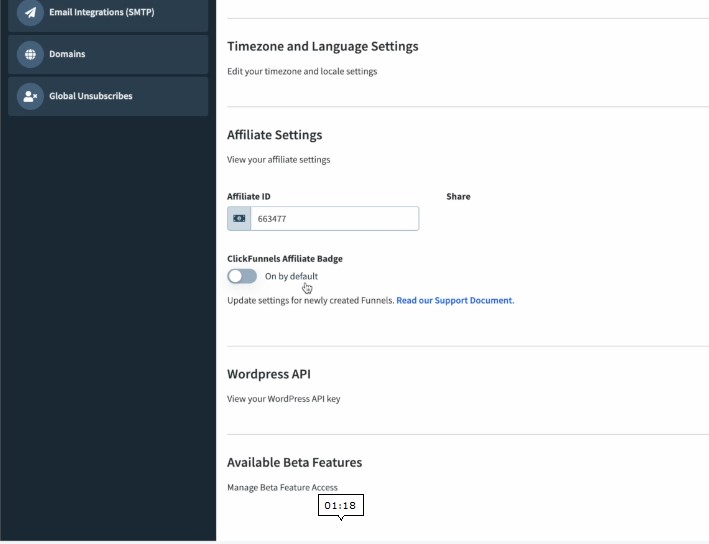Viewport: 709px width, 544px height.
Task: Follow the Read our Support Document link
Action: [455, 300]
